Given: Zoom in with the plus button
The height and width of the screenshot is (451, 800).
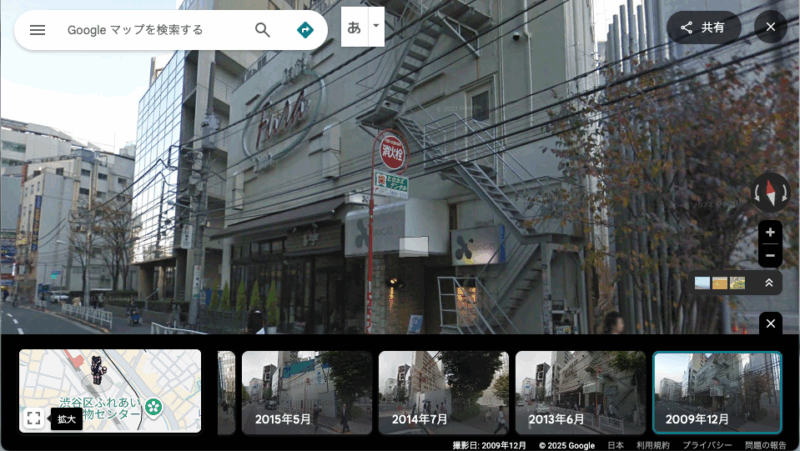Looking at the screenshot, I should [770, 232].
